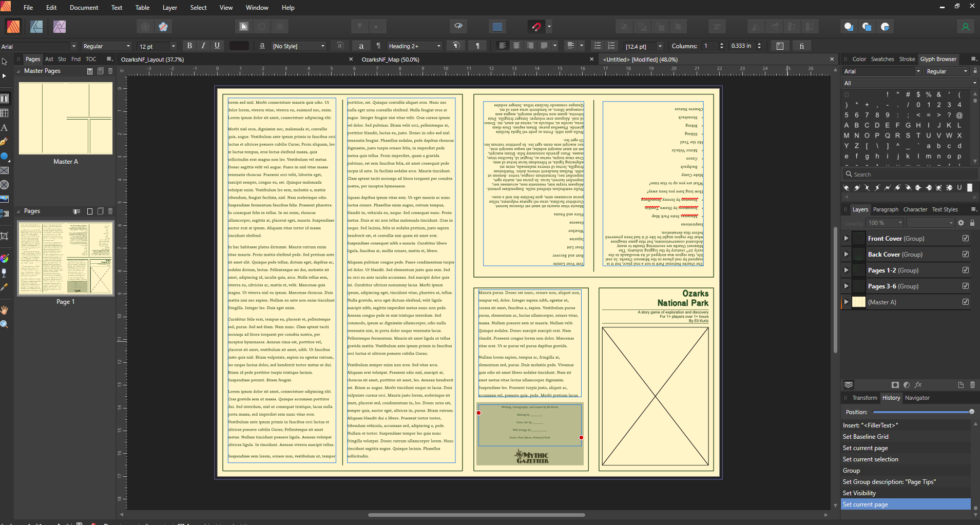The height and width of the screenshot is (525, 980).
Task: Click the text fill color swatch
Action: point(239,46)
